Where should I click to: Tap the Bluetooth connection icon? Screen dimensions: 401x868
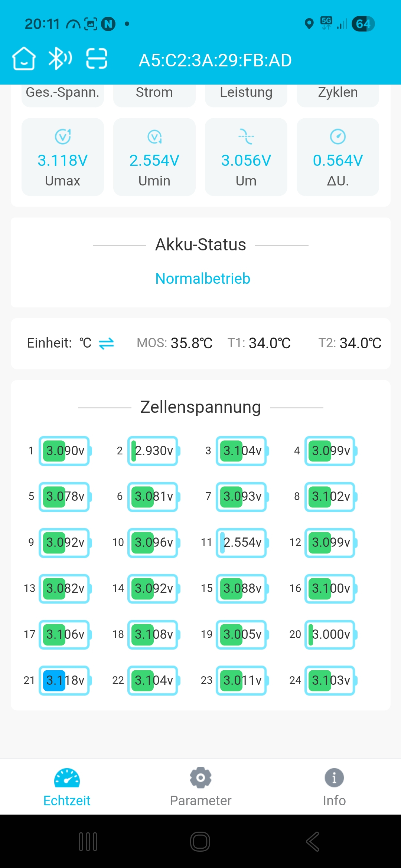[x=60, y=59]
